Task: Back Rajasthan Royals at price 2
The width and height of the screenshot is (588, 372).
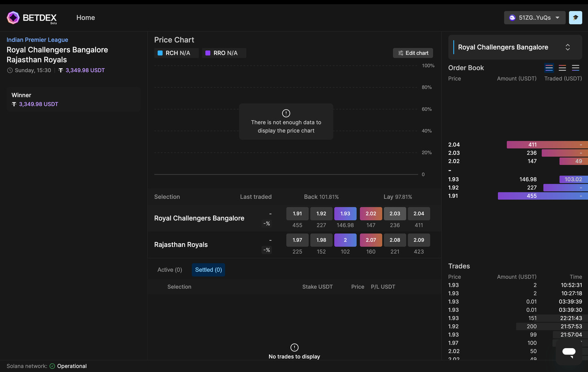Action: pyautogui.click(x=345, y=240)
